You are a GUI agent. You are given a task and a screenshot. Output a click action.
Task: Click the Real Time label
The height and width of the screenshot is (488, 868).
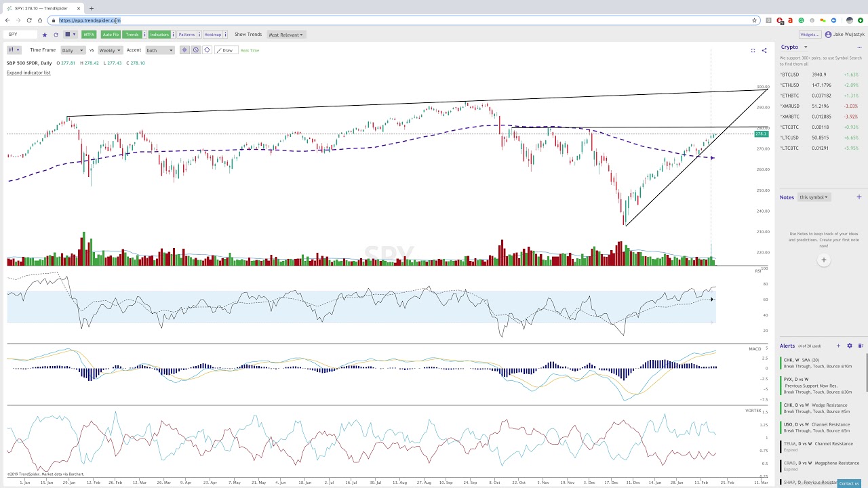click(x=250, y=51)
